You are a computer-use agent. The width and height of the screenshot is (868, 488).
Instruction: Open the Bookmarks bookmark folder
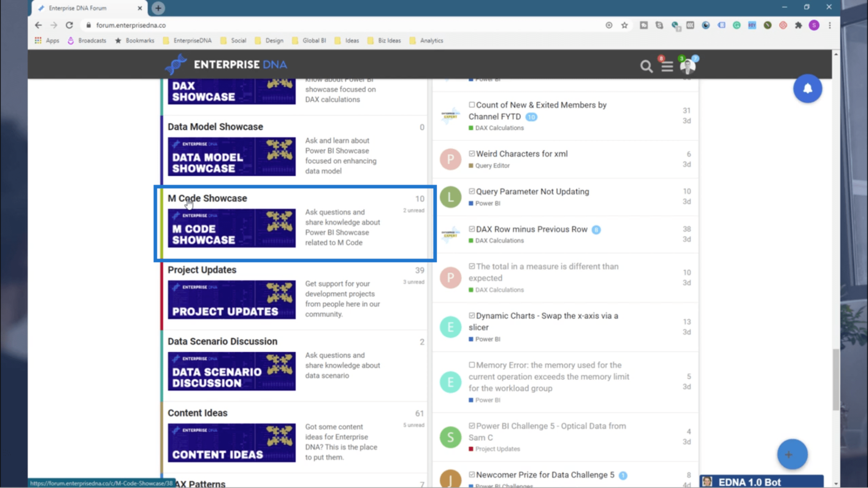pos(134,40)
